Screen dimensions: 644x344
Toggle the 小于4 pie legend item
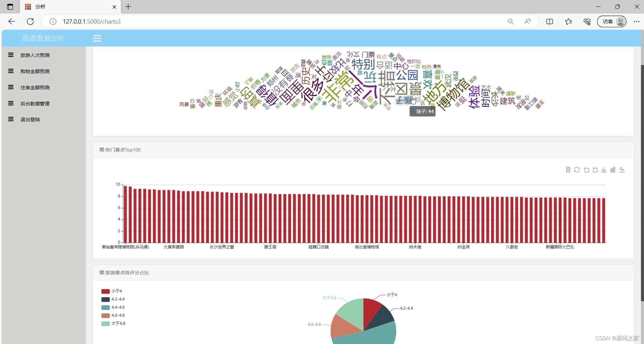[116, 291]
